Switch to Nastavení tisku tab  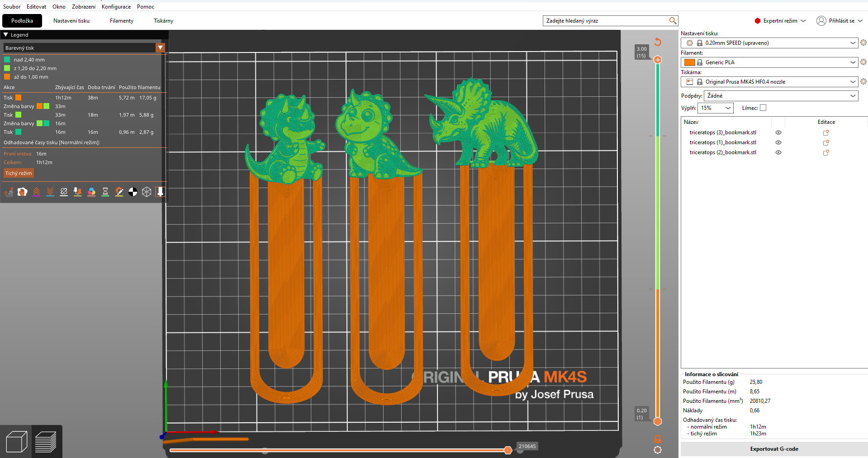click(71, 21)
